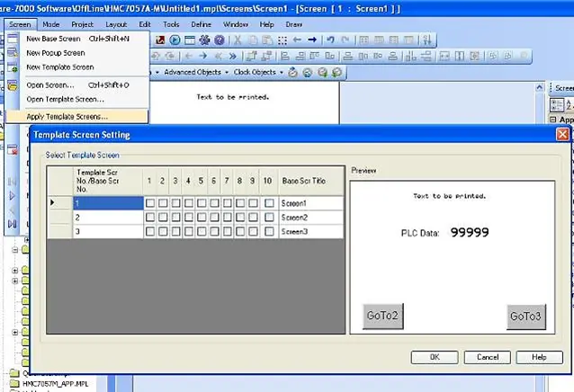574x392 pixels.
Task: Open the Tools menu
Action: tap(171, 24)
